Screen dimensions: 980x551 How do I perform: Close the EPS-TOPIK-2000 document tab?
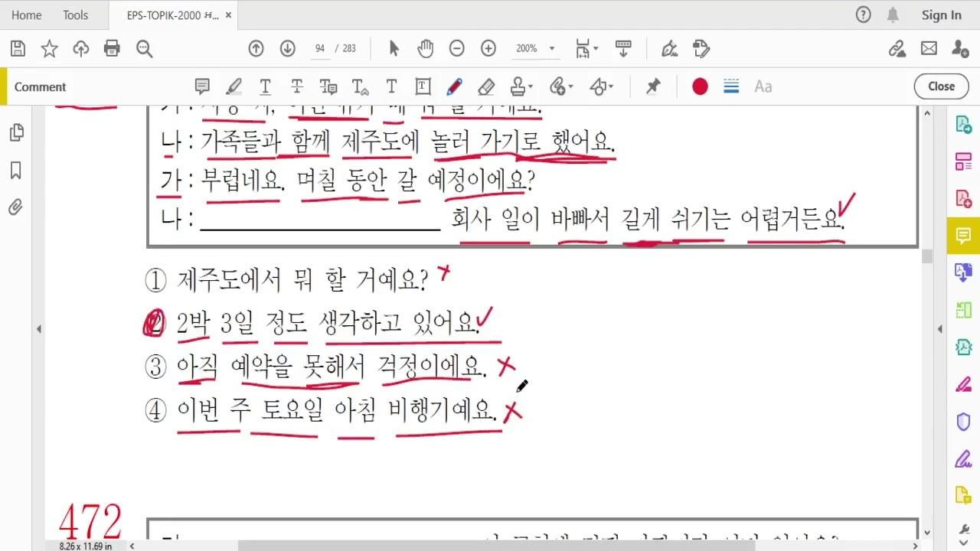(x=228, y=15)
